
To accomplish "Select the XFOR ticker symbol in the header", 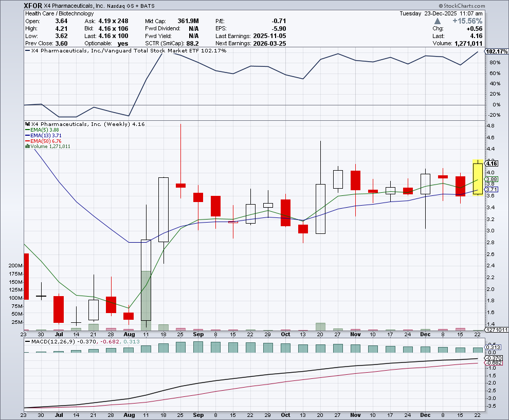I will click(x=33, y=6).
